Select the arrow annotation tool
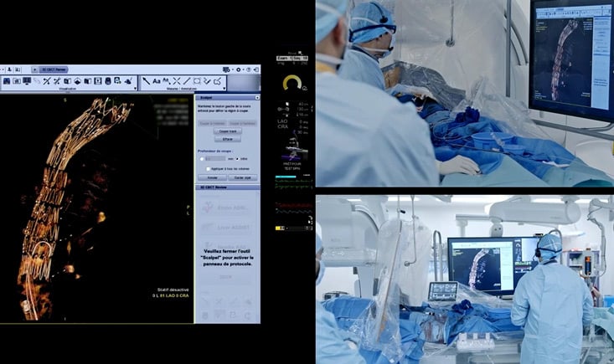 pos(146,80)
